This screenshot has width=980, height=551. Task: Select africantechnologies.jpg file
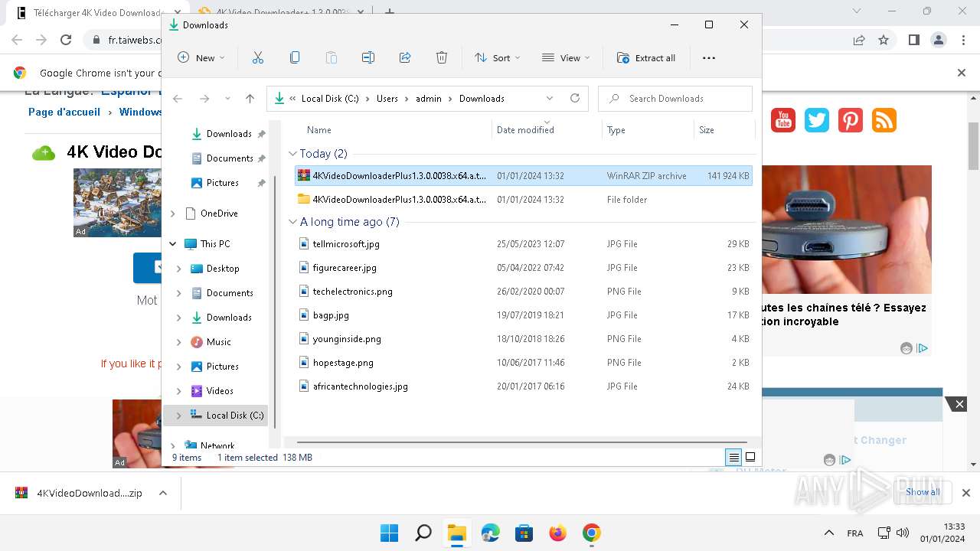pyautogui.click(x=523, y=386)
